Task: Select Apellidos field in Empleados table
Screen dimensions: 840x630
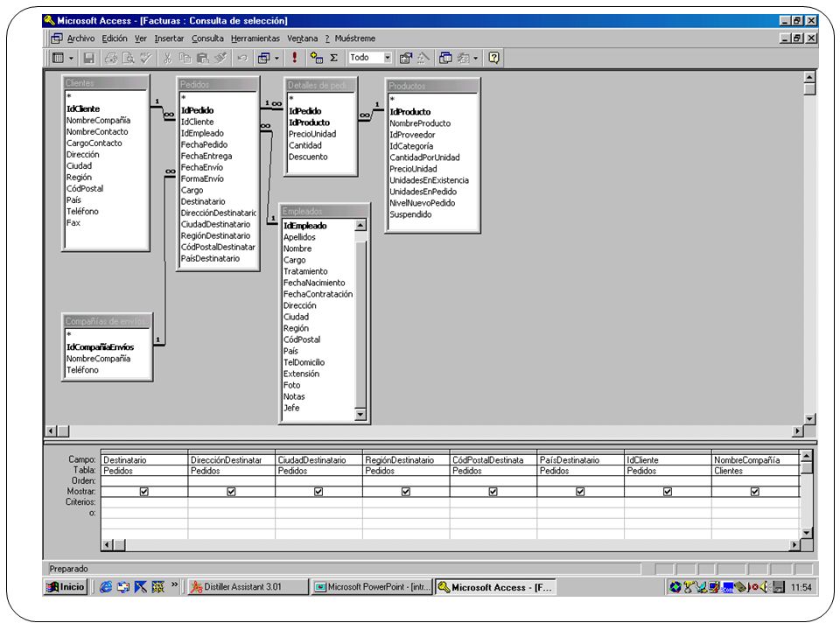Action: [x=299, y=237]
